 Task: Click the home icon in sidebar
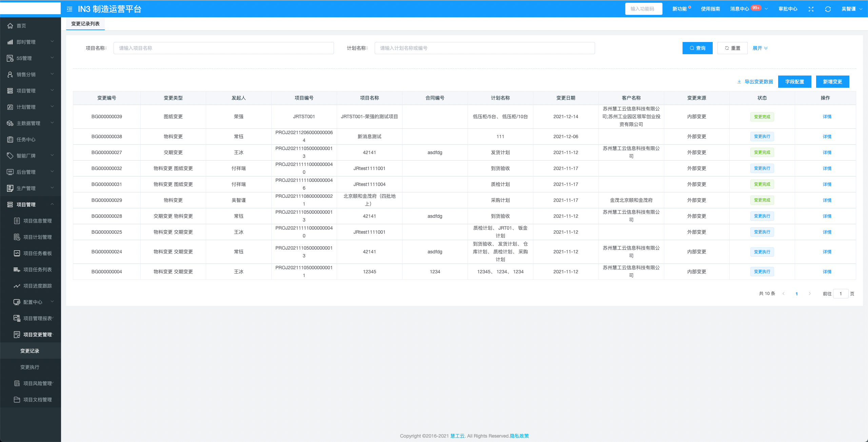tap(10, 26)
